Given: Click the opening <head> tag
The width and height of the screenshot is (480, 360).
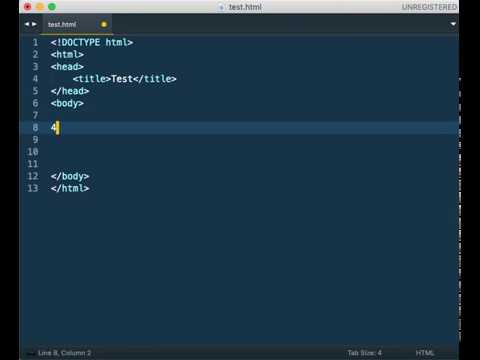Looking at the screenshot, I should point(67,67).
